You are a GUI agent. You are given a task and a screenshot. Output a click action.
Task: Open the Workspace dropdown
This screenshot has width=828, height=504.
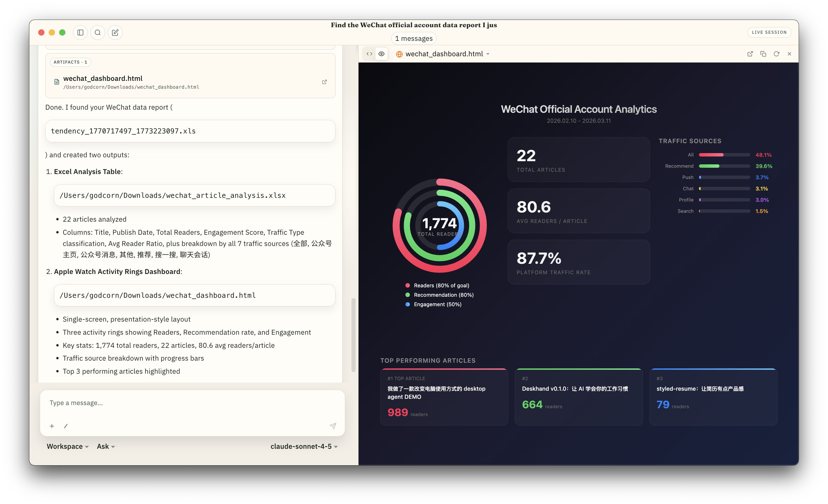coord(68,446)
